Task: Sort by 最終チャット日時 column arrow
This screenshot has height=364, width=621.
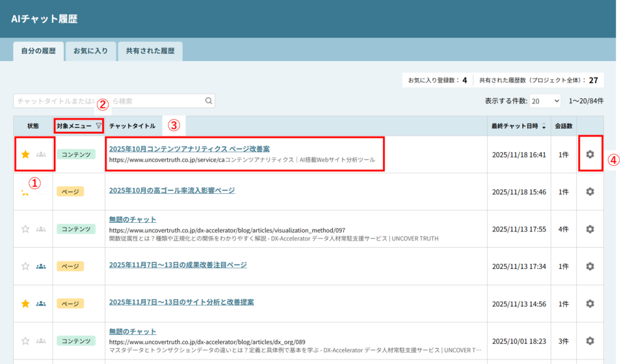Action: tap(545, 127)
